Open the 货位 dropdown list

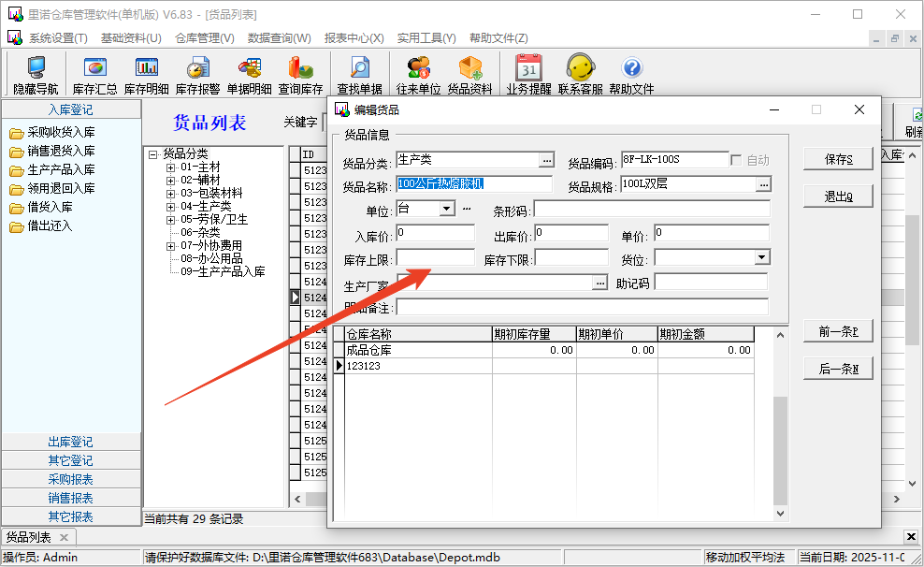[763, 256]
